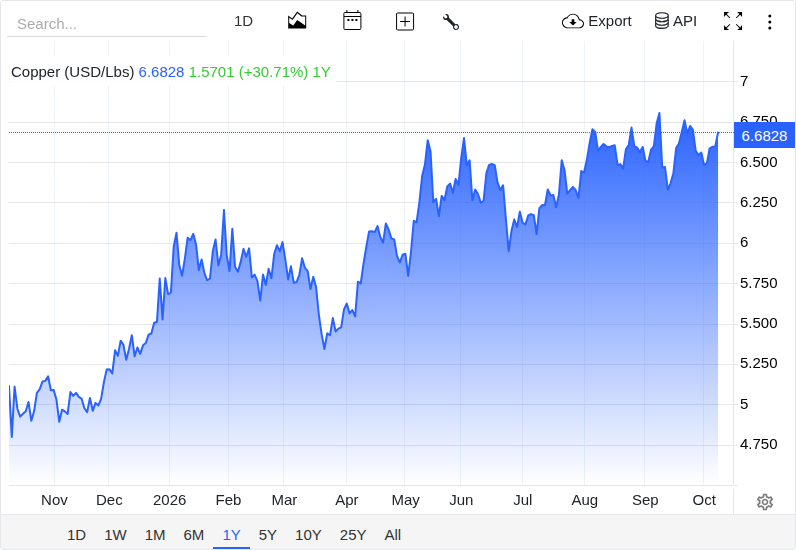Click the Apr label on time axis
This screenshot has height=550, width=796.
[x=347, y=500]
